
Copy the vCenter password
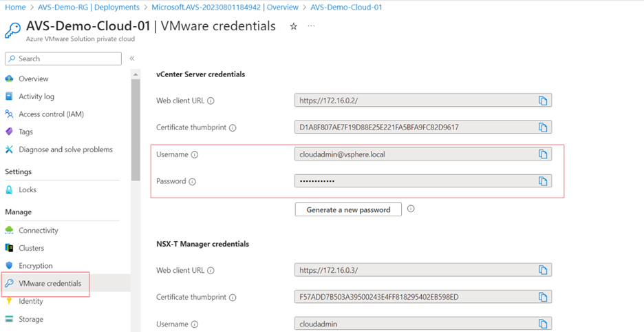pos(543,181)
